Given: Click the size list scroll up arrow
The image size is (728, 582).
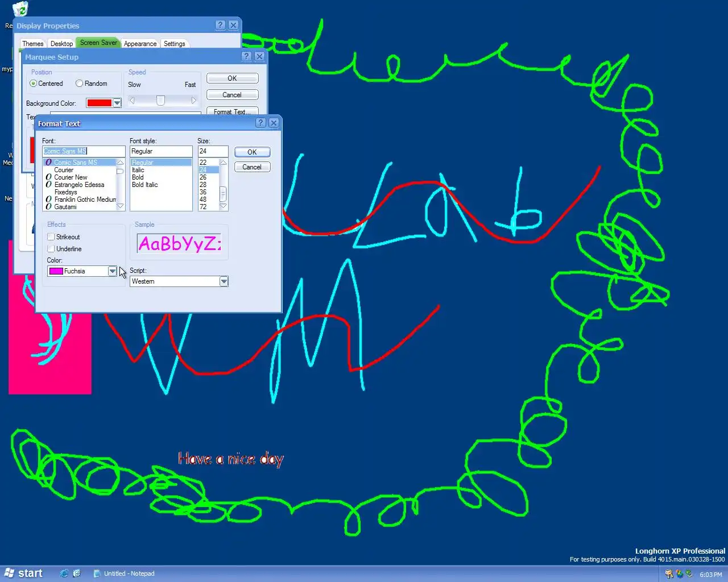Looking at the screenshot, I should 223,163.
